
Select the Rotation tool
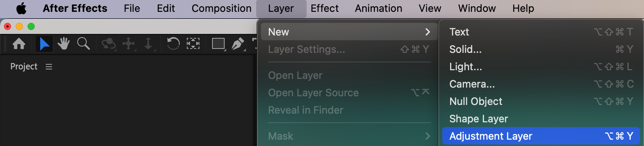point(173,43)
